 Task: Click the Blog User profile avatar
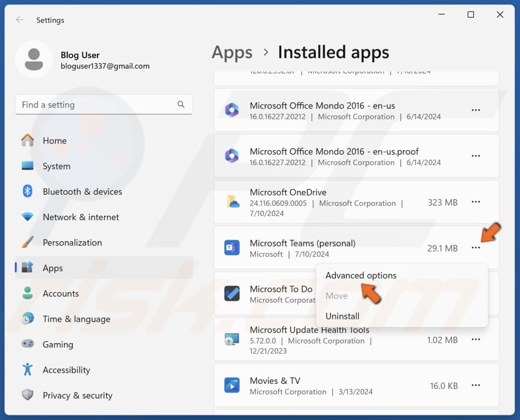pyautogui.click(x=34, y=60)
